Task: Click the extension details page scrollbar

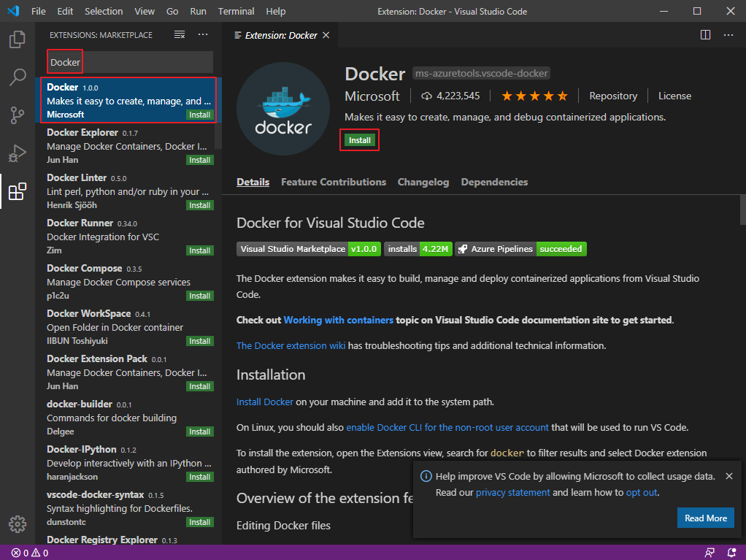Action: (x=742, y=210)
